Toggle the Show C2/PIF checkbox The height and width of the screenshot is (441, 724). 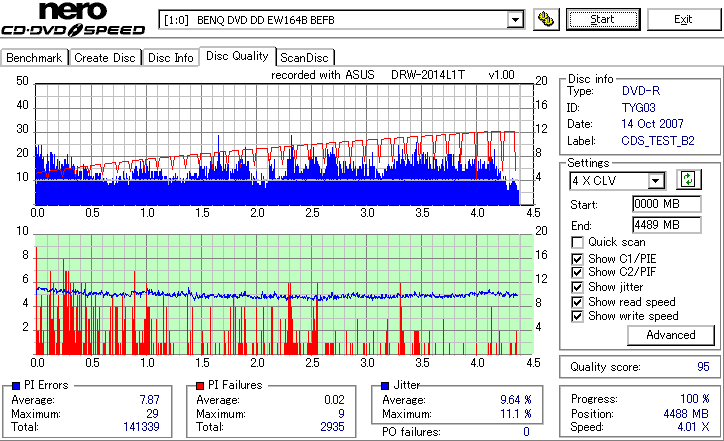[577, 272]
